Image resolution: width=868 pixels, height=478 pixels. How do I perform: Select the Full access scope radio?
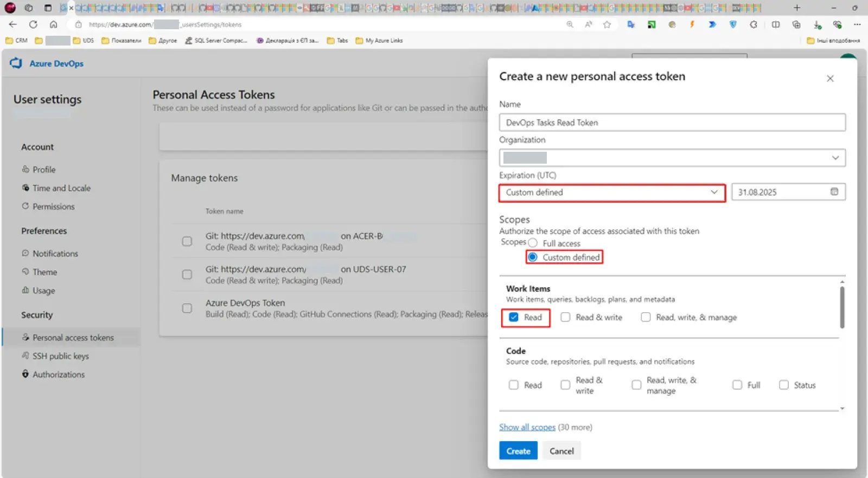tap(533, 243)
